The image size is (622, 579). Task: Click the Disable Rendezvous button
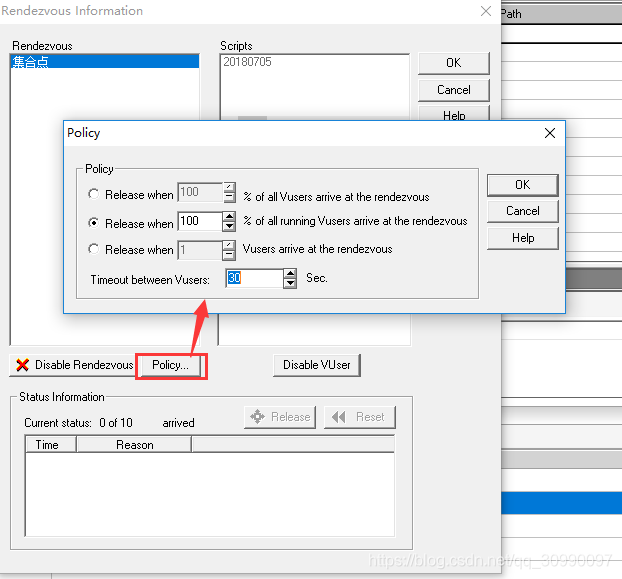click(x=73, y=365)
